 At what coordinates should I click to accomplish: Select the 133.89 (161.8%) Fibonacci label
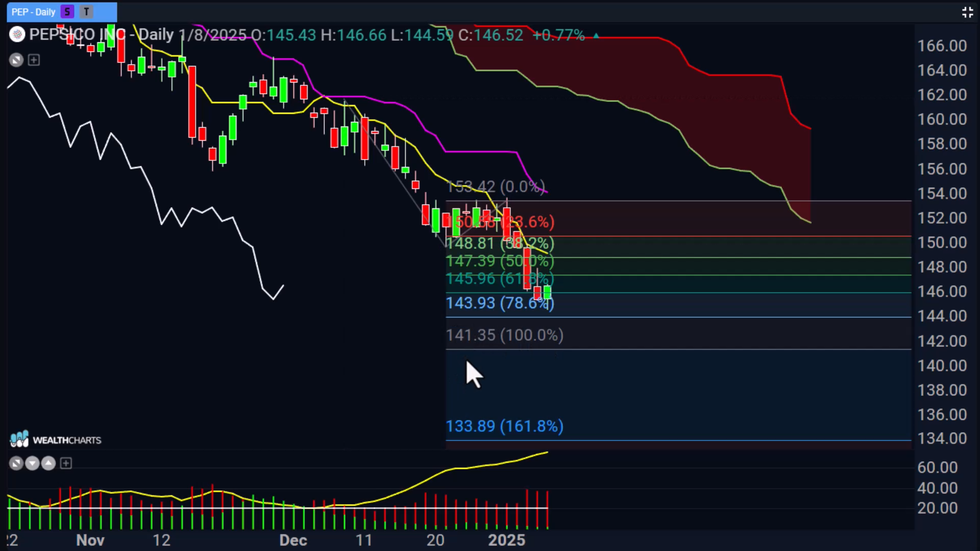tap(505, 426)
